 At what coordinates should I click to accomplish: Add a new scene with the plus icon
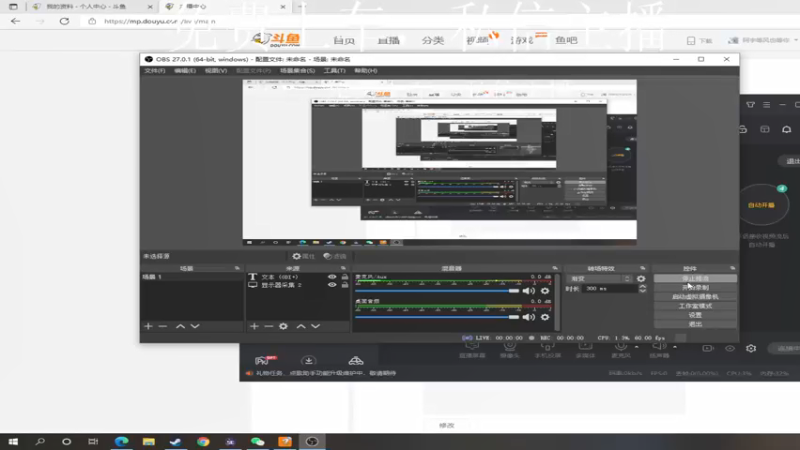click(x=148, y=326)
